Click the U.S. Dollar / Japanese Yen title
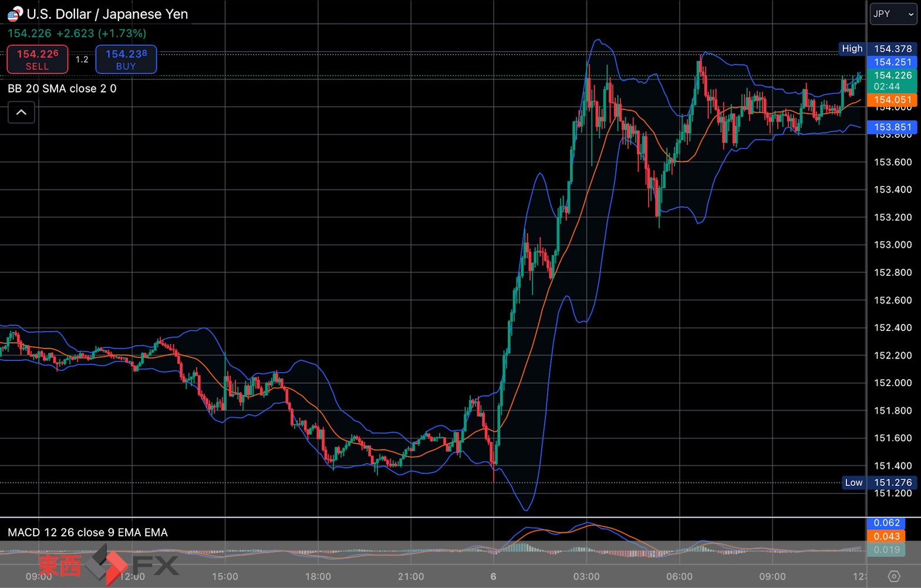921x588 pixels. [107, 14]
